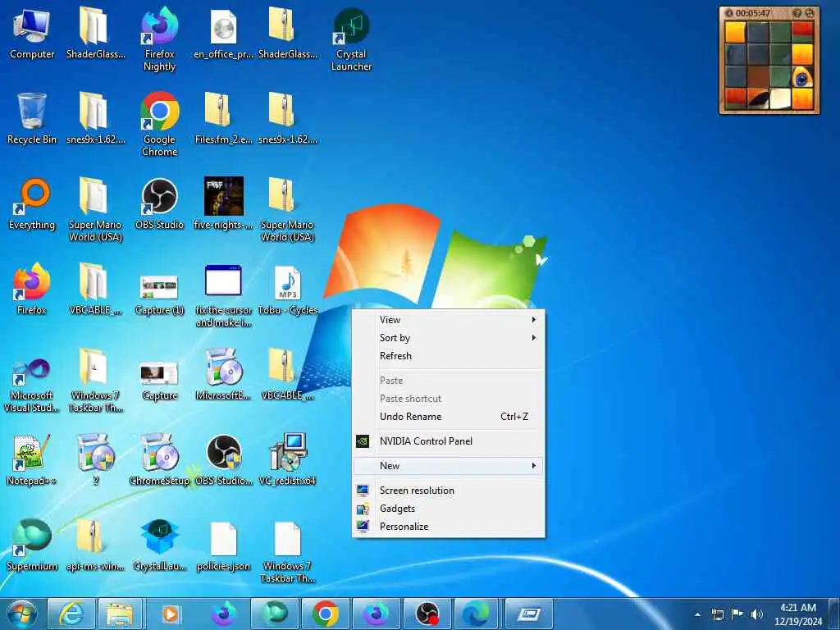Click the puzzle gadget's question mark icon
Viewport: 840px width, 630px height.
tap(797, 13)
